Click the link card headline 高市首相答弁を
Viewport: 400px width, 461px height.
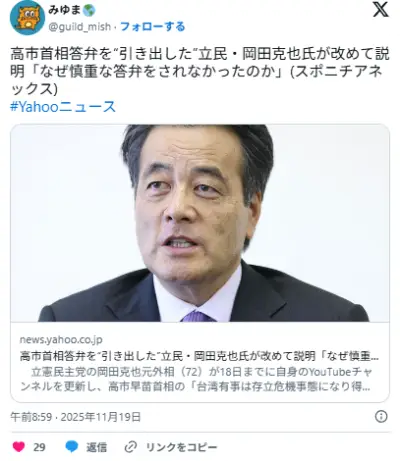[x=199, y=356]
